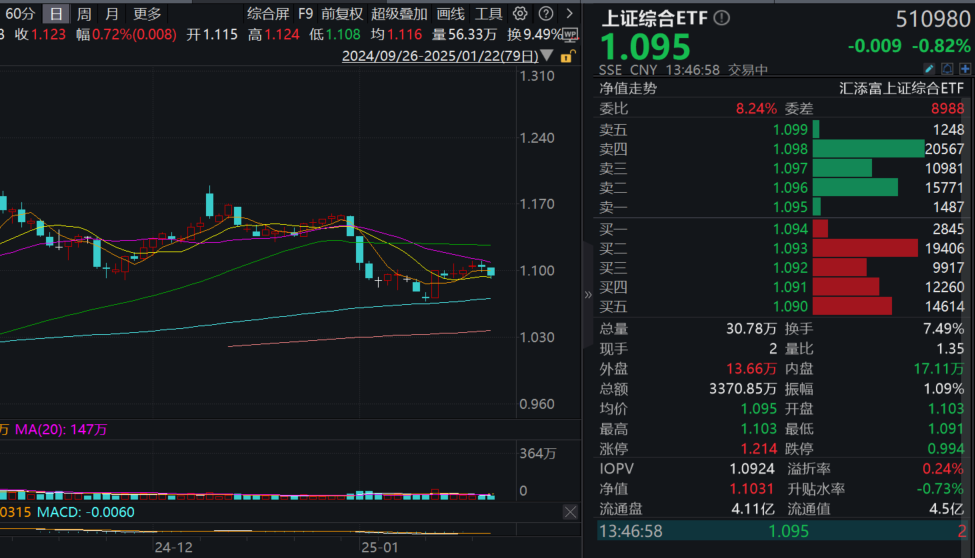Click sell-one price 1.095
This screenshot has width=975, height=558.
coord(790,207)
